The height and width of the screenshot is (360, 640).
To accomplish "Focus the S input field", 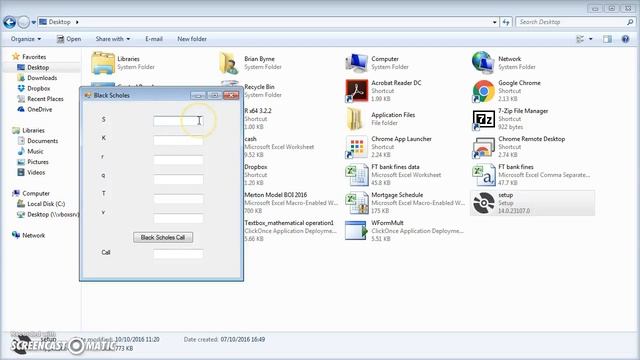I will point(178,121).
